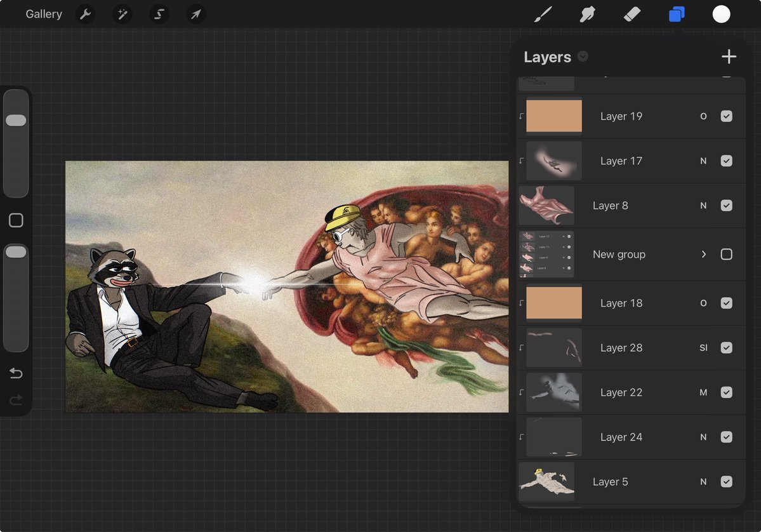Select the Layer 5 name
This screenshot has height=532, width=761.
[x=610, y=481]
